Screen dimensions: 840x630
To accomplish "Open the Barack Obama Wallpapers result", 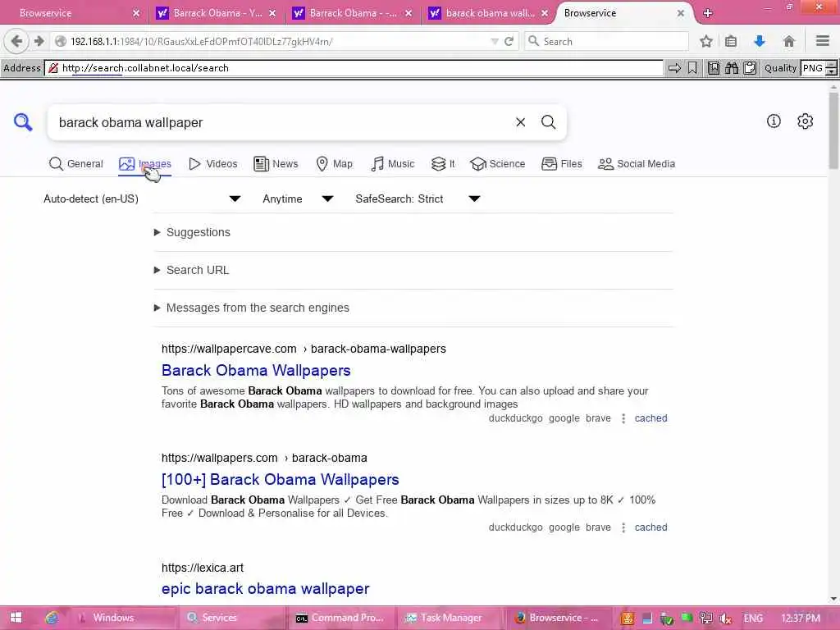I will tap(256, 370).
